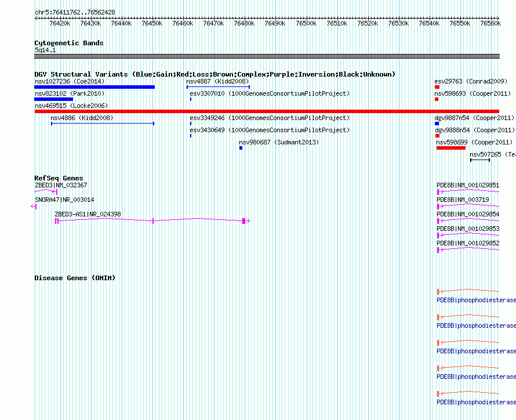Click the Cytogenetic Bands track title
This screenshot has height=420, width=516.
point(69,43)
